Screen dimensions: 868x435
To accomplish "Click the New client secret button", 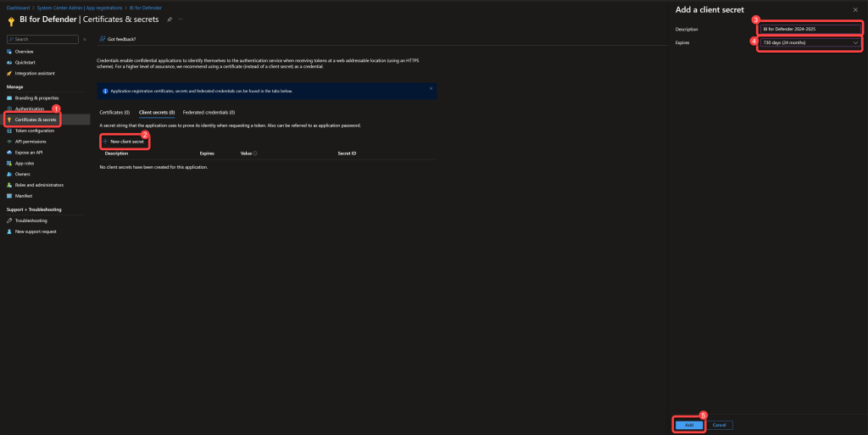I will (x=125, y=141).
